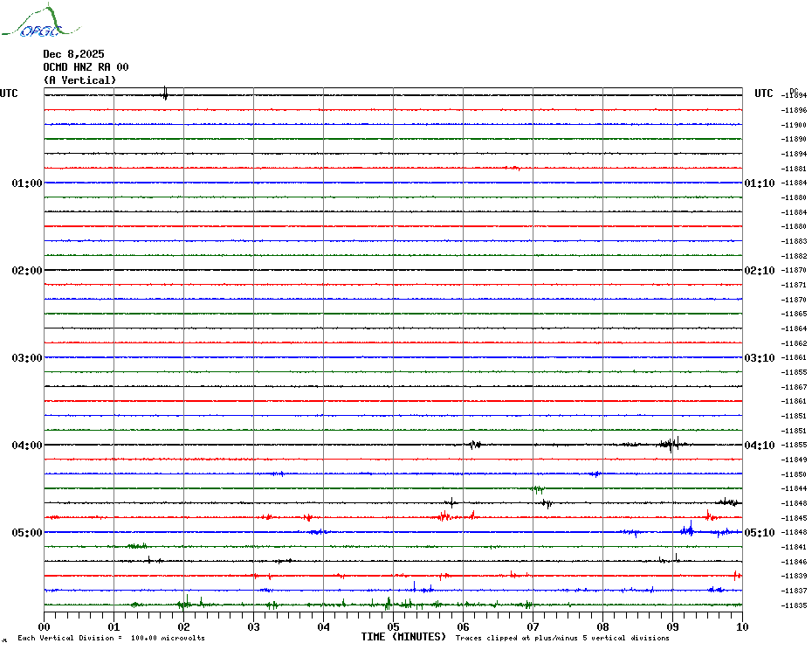The height and width of the screenshot is (650, 812).
Task: Click the 01:10 time label on right axis
Action: pyautogui.click(x=759, y=183)
